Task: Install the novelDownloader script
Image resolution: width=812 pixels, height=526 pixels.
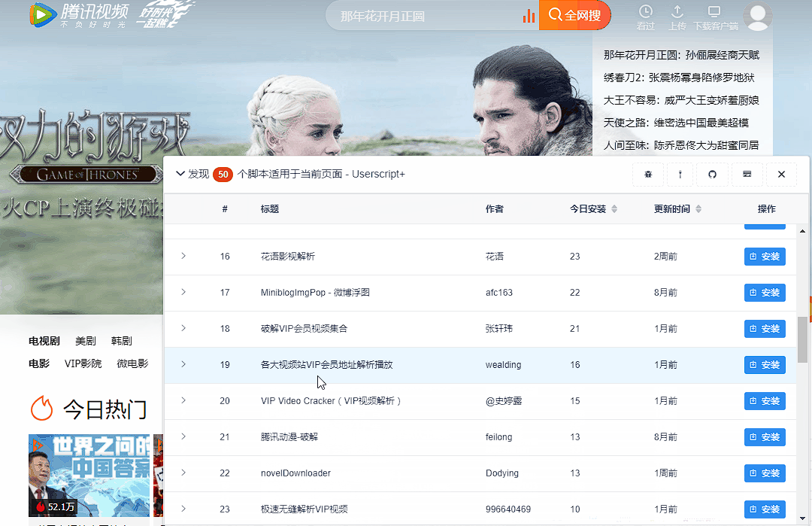Action: (x=765, y=473)
